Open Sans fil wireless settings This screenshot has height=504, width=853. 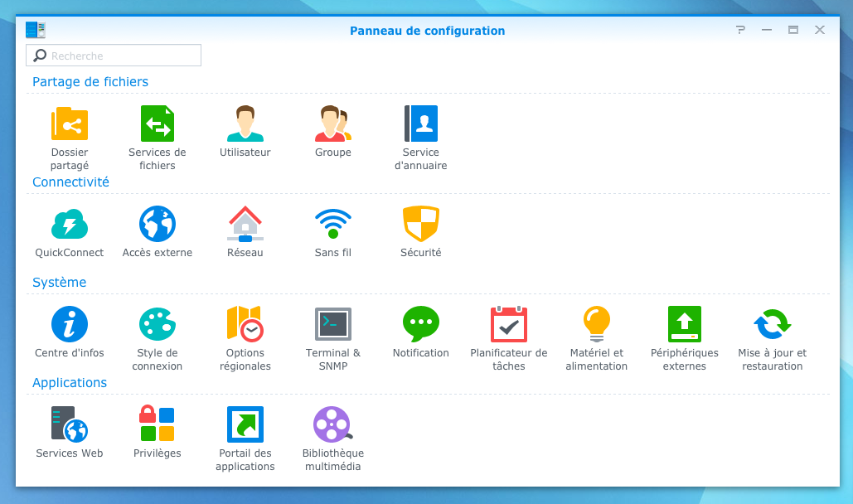(333, 224)
